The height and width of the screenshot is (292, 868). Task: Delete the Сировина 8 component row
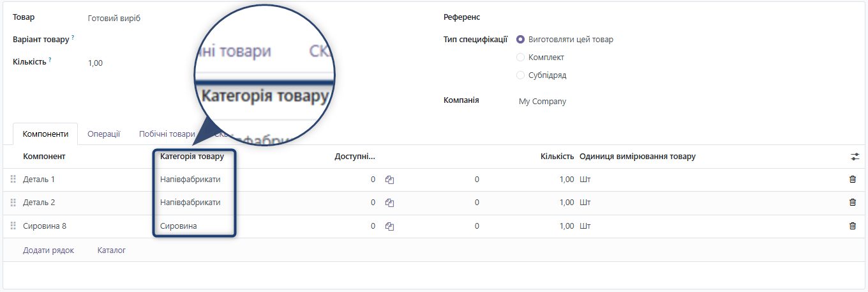click(x=853, y=226)
